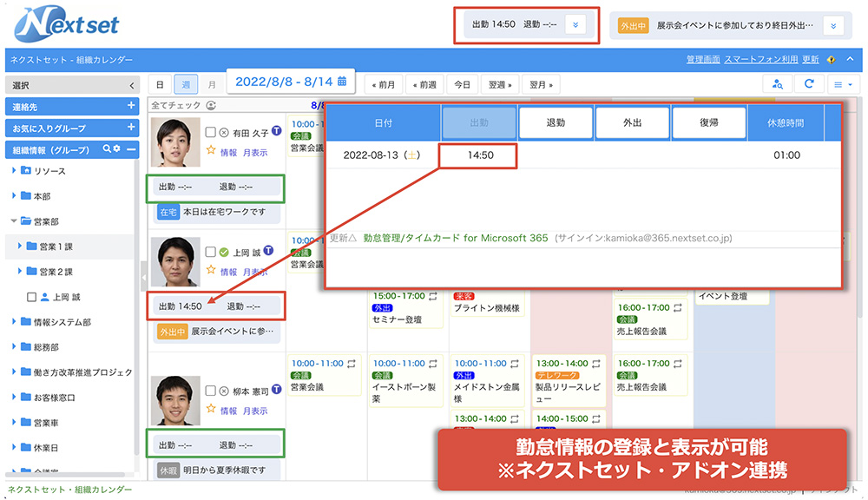Screen dimensions: 868x500
Task: Check the box next to 上岡 誠 photo
Action: (x=210, y=252)
